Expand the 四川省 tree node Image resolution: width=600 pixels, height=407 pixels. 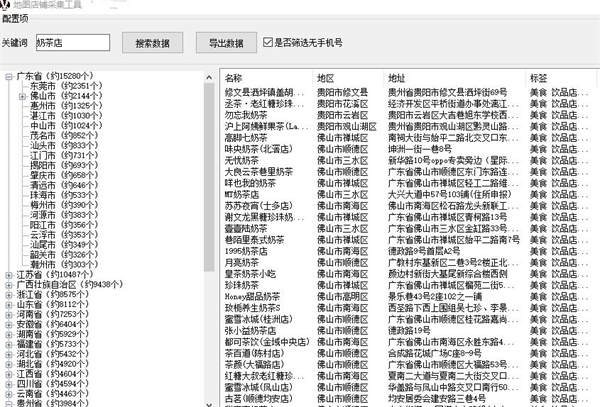[9, 384]
